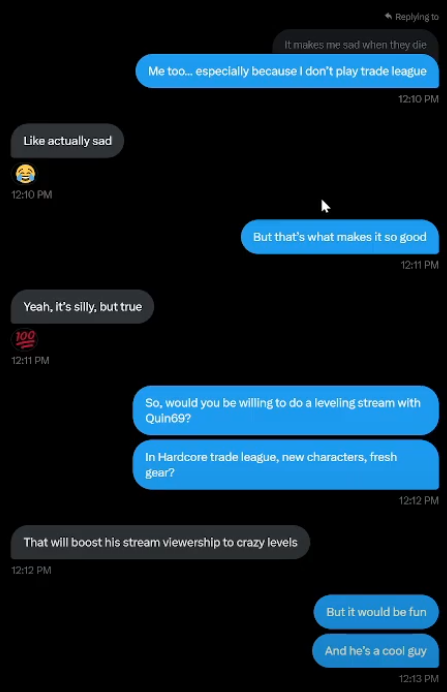Click the 12:10 PM timestamp below laughing emoji
Screen dimensions: 447x692
(32, 195)
